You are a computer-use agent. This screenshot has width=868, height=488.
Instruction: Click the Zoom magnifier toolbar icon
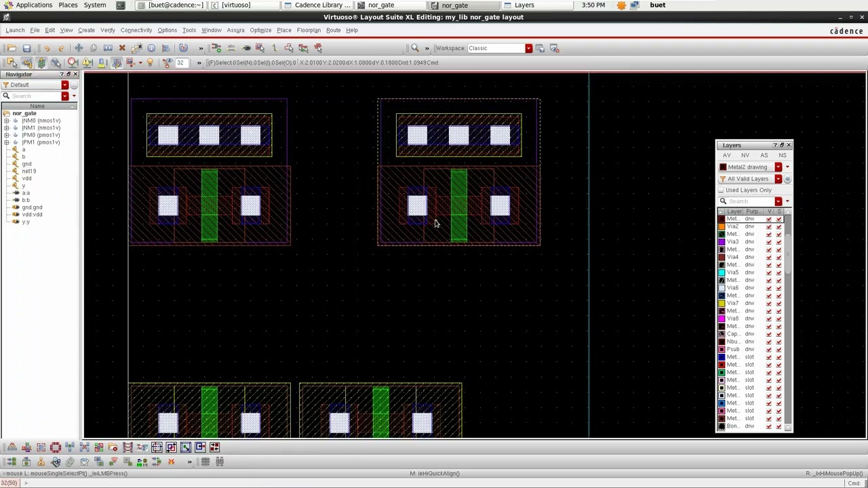pyautogui.click(x=415, y=48)
